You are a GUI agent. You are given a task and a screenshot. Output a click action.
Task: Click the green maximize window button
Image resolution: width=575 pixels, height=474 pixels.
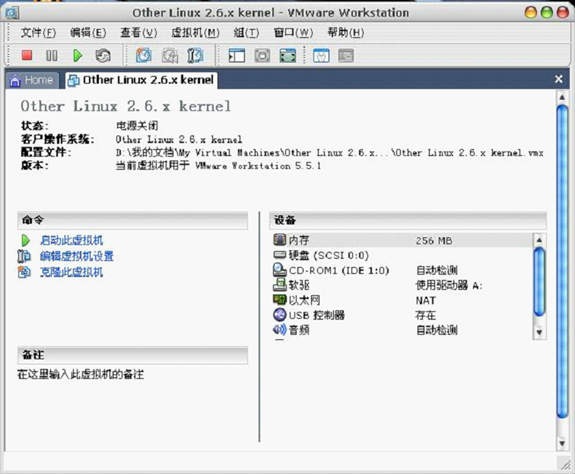click(x=547, y=12)
